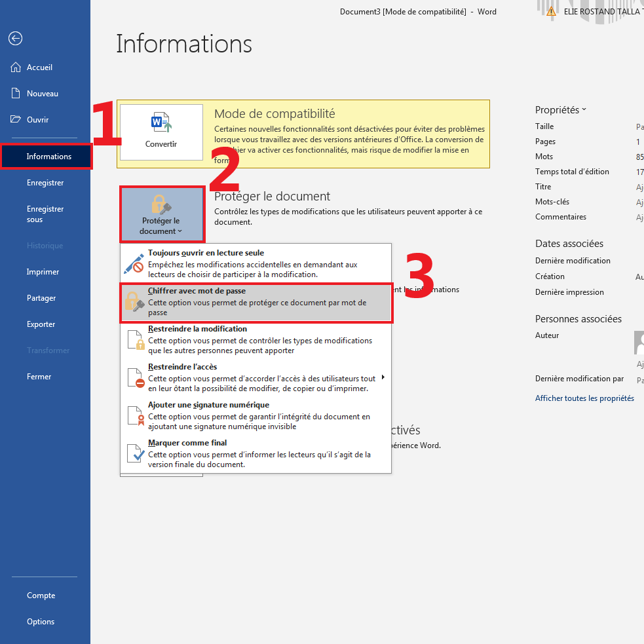The width and height of the screenshot is (644, 644).
Task: Open Afficher toutes les propriétés link
Action: click(x=584, y=398)
